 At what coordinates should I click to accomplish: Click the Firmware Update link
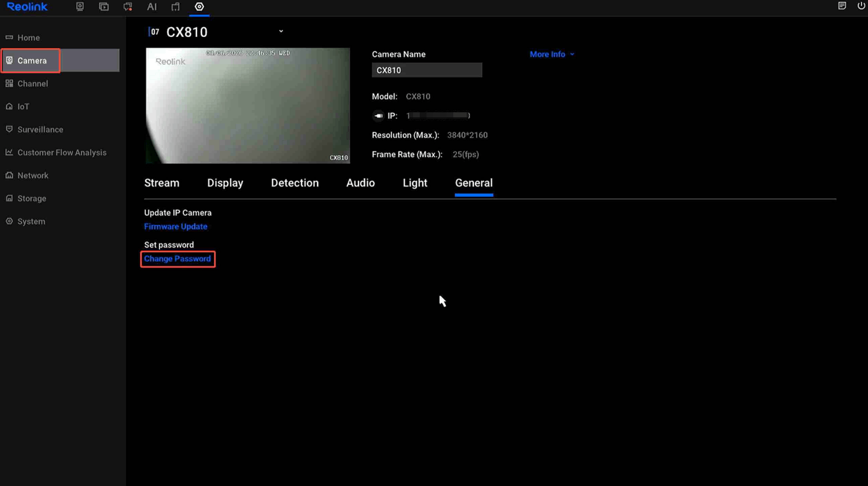(x=176, y=226)
